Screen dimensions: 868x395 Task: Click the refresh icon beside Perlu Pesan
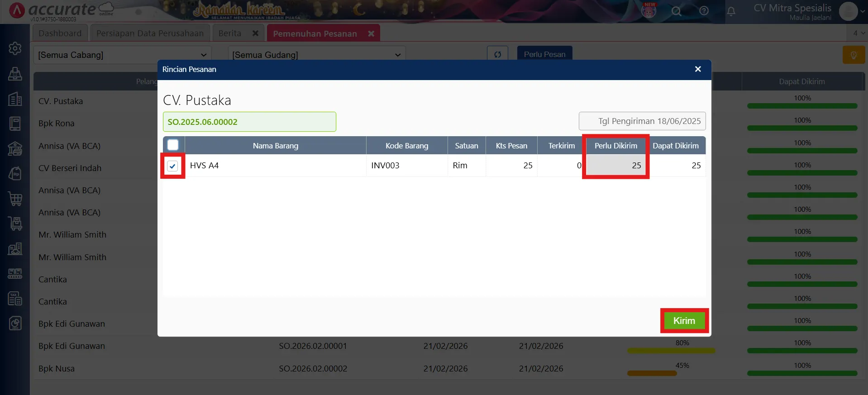[x=497, y=54]
